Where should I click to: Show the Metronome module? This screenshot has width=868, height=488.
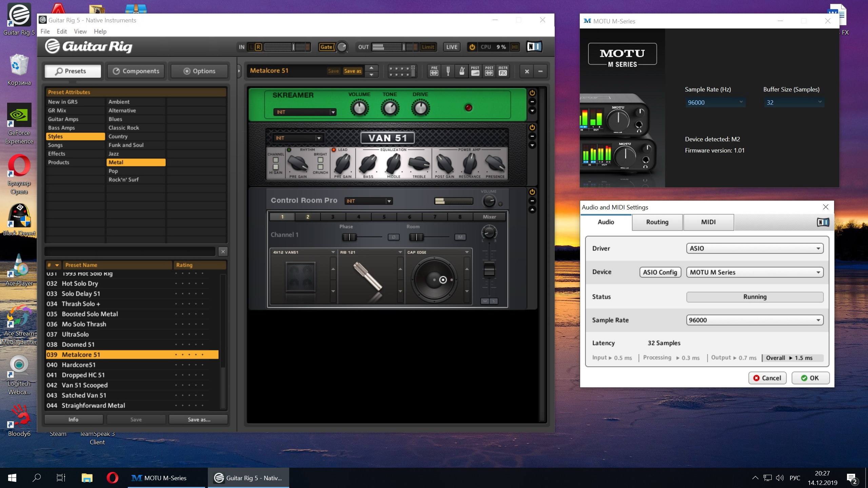click(x=461, y=71)
